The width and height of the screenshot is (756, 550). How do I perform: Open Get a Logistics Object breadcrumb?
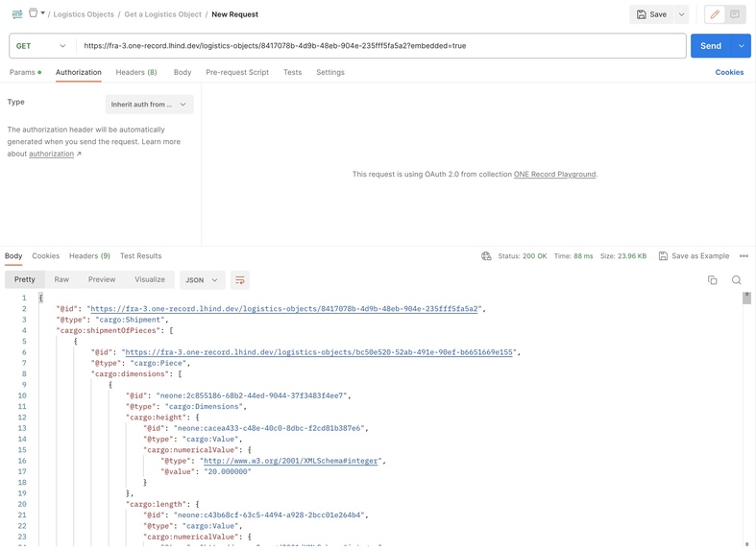tap(163, 14)
